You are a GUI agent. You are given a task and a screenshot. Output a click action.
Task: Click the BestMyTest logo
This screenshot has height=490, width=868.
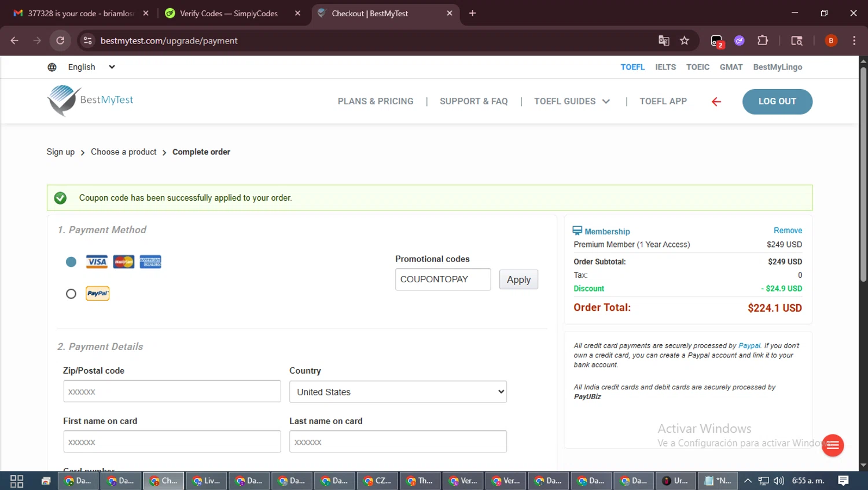click(x=90, y=101)
